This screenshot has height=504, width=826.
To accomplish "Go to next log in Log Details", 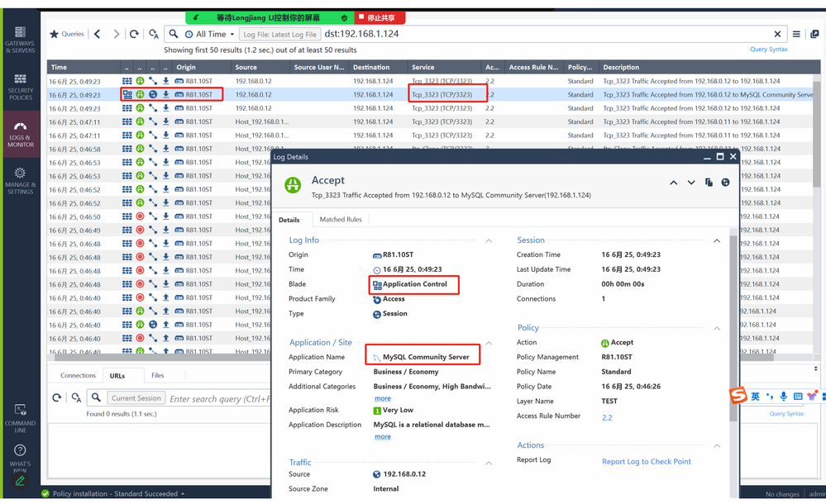I will coord(691,183).
